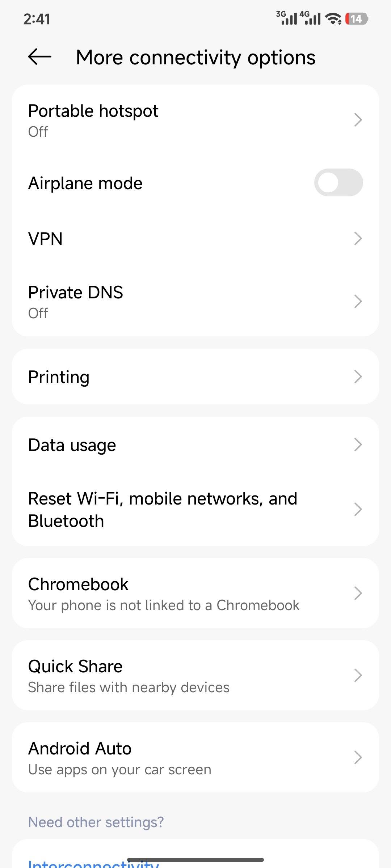Toggle Airplane mode switch
Viewport: 391px width, 868px height.
(x=338, y=183)
